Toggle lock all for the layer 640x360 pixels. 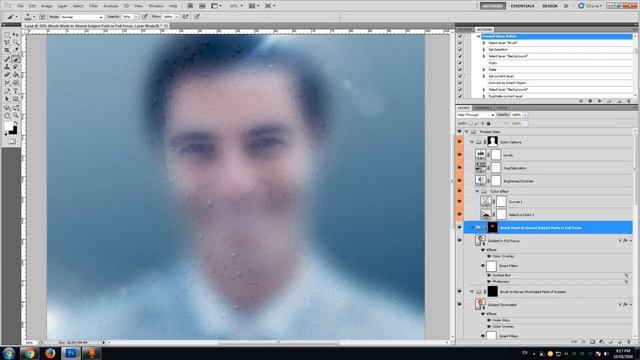click(x=489, y=123)
